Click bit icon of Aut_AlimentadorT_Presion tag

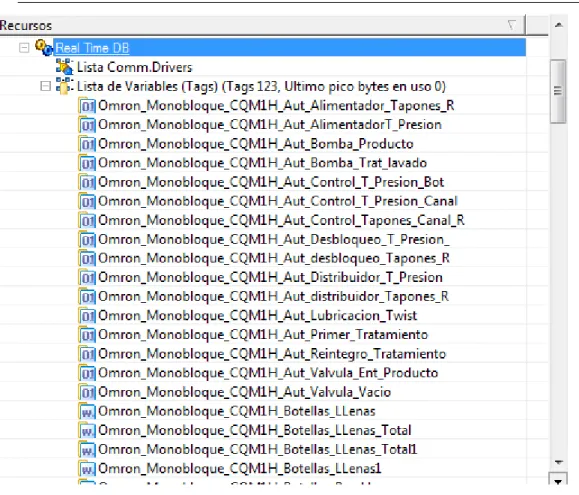tap(88, 125)
